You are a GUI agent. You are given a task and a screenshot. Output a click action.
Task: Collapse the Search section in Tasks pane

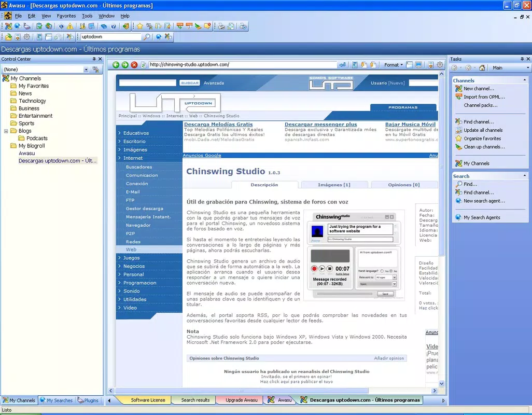[525, 176]
